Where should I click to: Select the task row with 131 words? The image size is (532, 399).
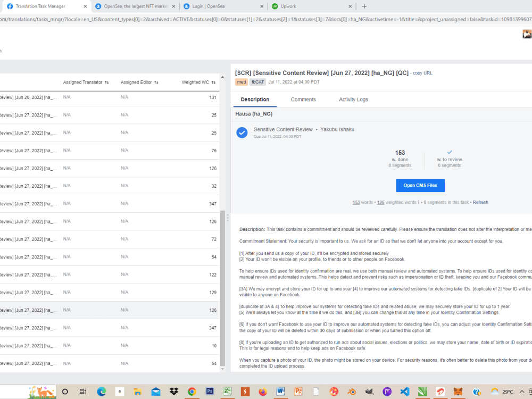pyautogui.click(x=110, y=97)
